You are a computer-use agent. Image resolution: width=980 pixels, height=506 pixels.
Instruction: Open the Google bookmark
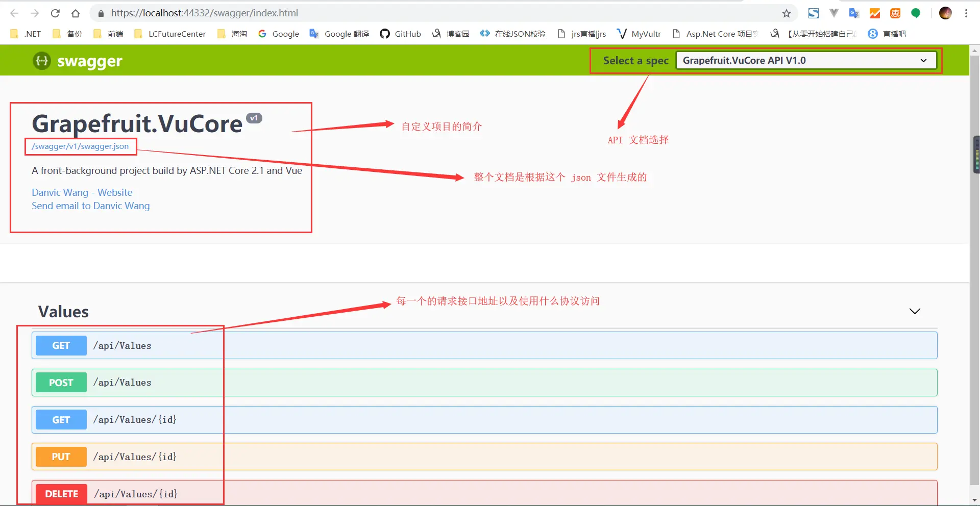[x=279, y=34]
